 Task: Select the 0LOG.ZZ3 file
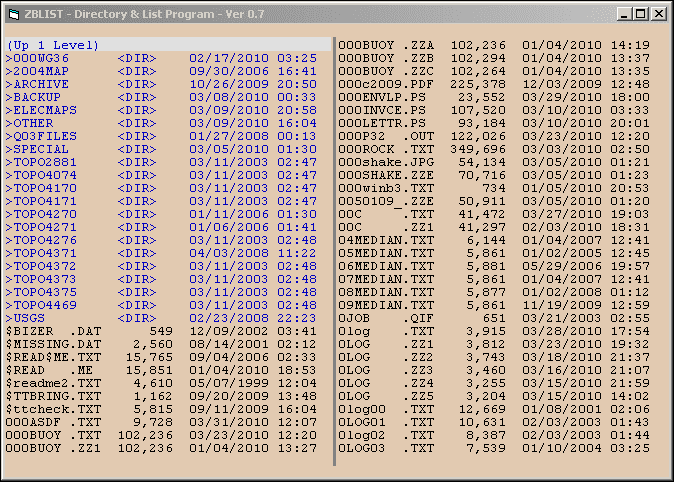(x=494, y=370)
